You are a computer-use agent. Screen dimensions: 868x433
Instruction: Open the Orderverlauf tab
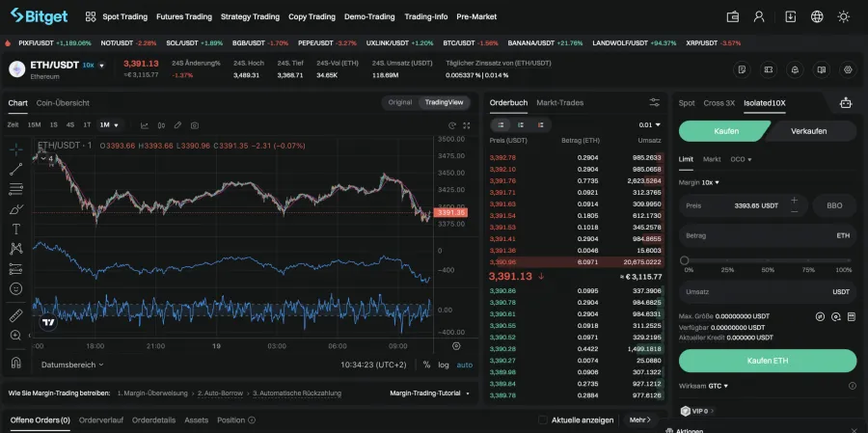(100, 419)
